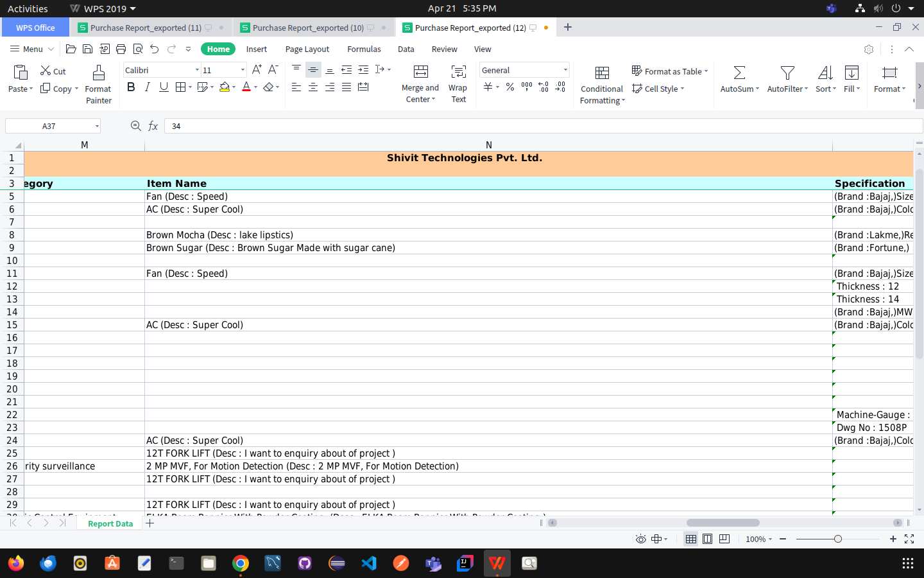Click the Menu button

[27, 49]
